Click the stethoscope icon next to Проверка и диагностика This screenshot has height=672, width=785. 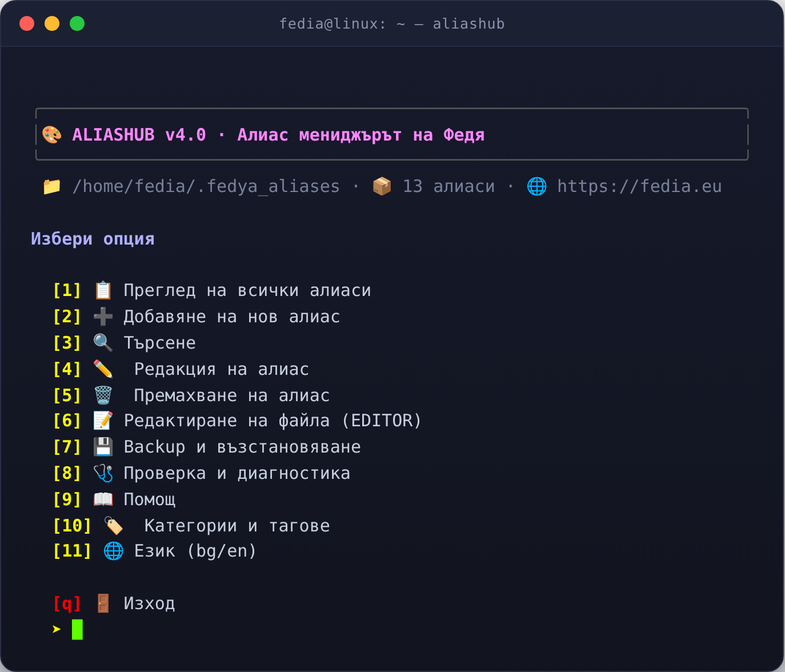103,473
